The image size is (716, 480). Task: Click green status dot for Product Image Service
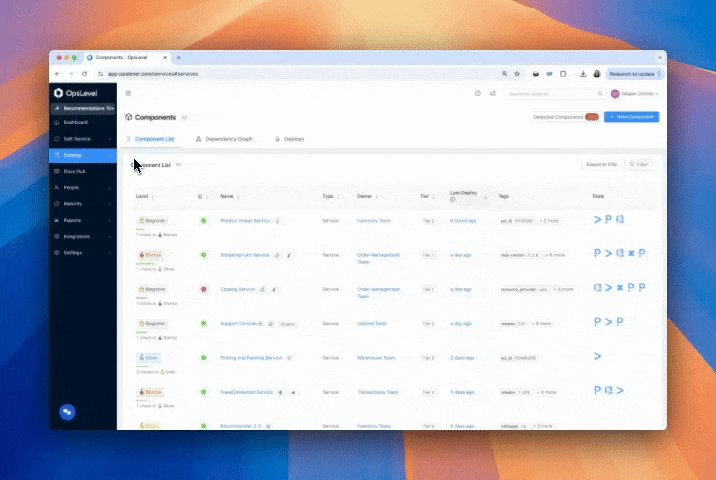[204, 221]
